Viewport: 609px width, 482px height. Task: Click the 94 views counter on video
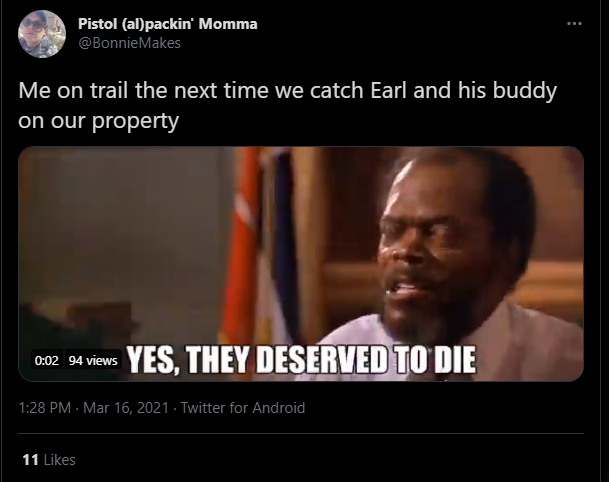click(x=93, y=360)
